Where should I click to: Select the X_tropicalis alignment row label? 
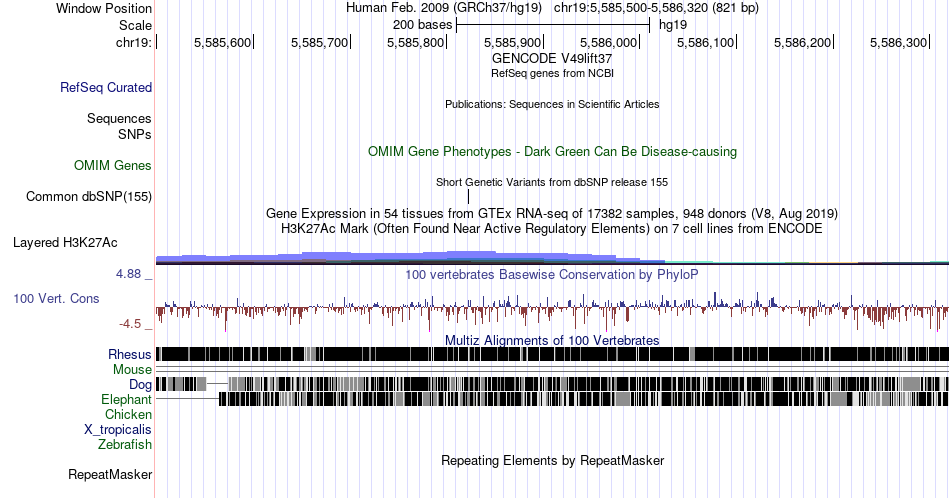click(118, 430)
